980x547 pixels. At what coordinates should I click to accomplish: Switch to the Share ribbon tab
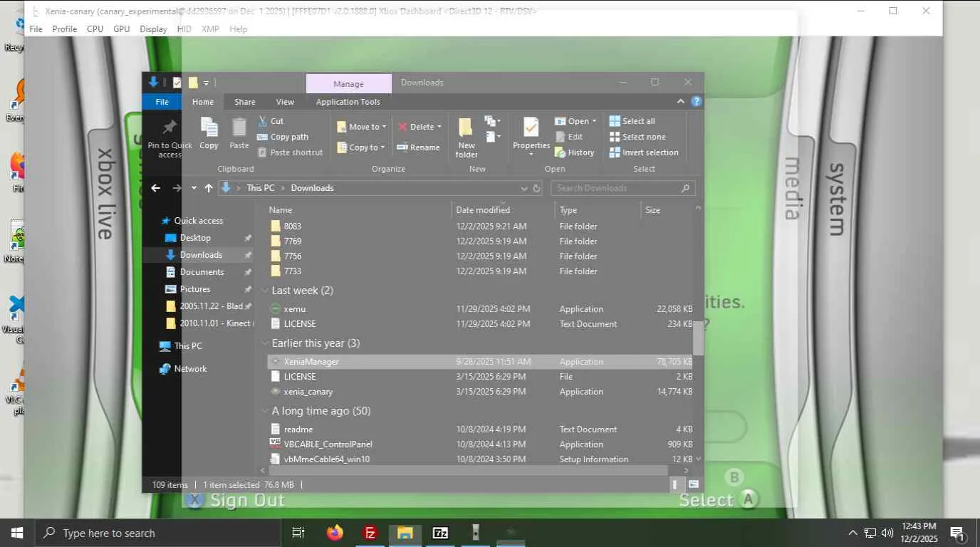[245, 102]
